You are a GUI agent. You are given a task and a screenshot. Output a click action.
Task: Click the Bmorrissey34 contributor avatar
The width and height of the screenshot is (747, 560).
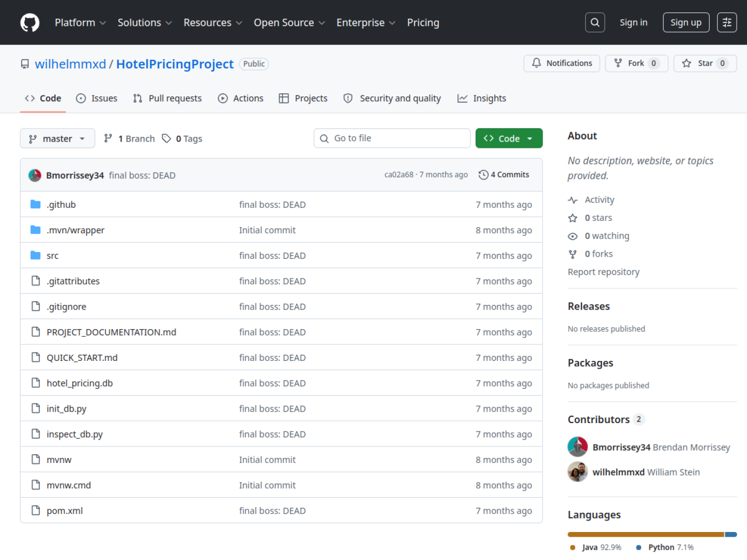577,447
